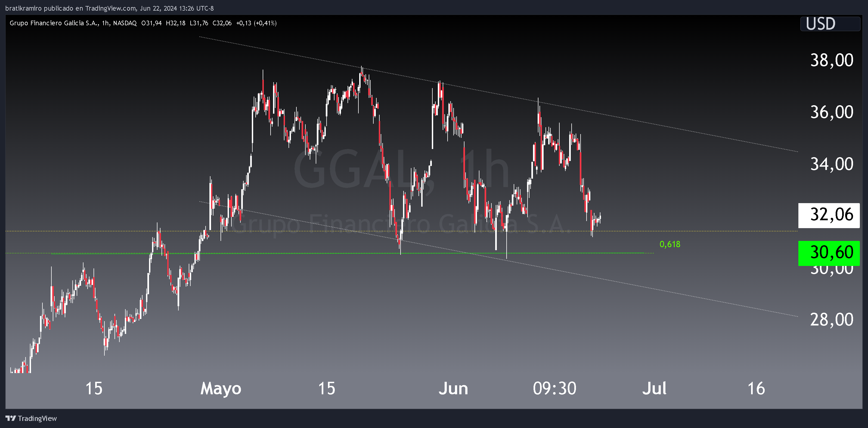The image size is (868, 428).
Task: Click the open value O31,94
Action: click(x=151, y=23)
